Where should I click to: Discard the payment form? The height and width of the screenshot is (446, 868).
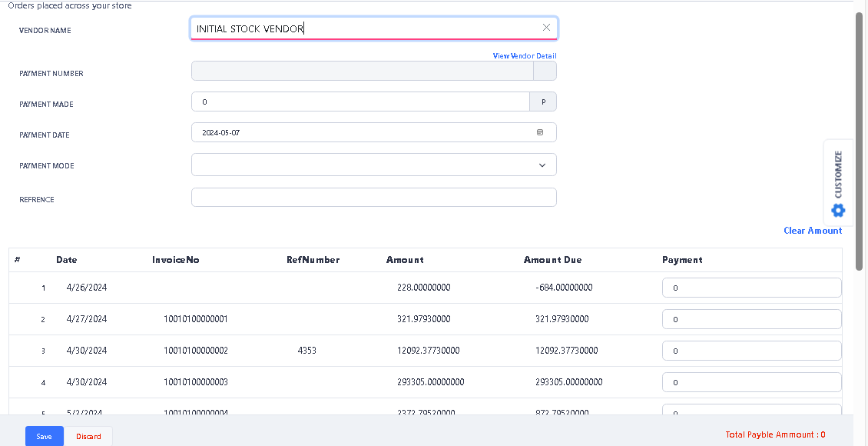88,436
